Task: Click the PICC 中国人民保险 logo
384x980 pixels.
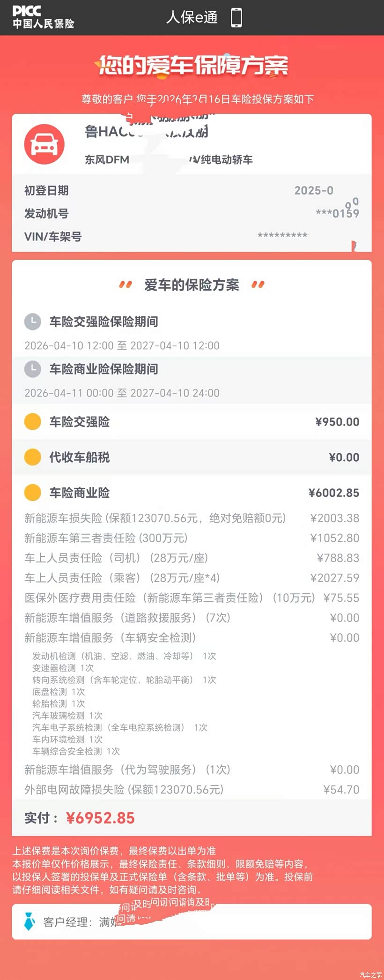Action: pyautogui.click(x=43, y=17)
